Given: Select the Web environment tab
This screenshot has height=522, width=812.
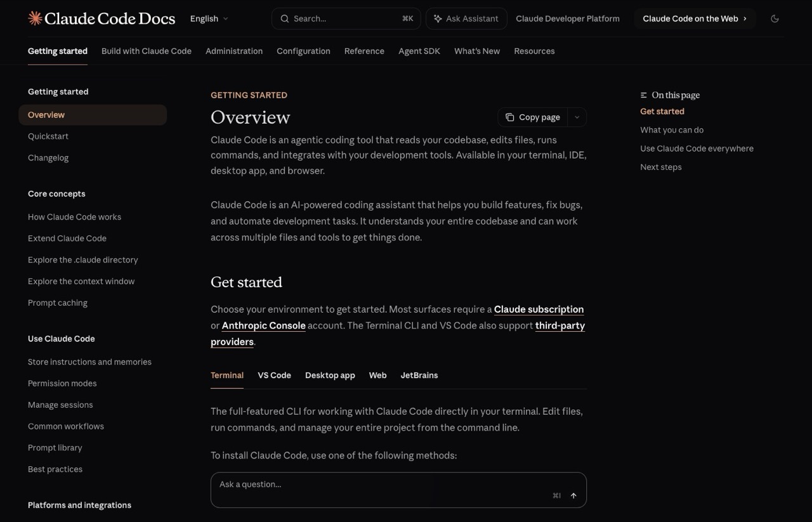Looking at the screenshot, I should click(377, 375).
